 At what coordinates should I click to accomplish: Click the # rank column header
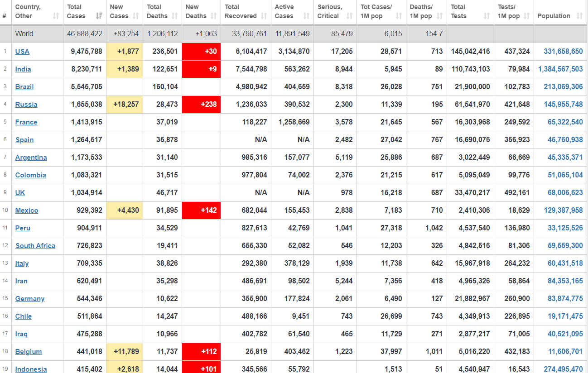click(x=4, y=16)
